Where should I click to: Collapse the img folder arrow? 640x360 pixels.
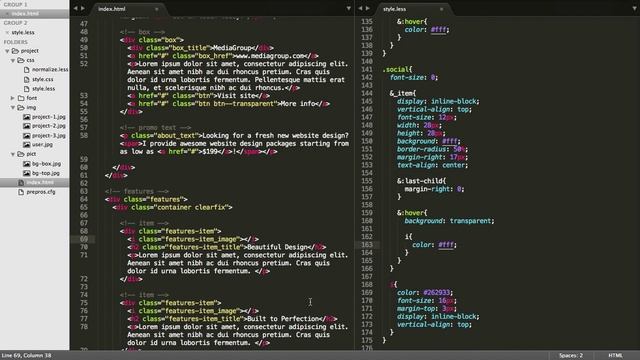click(x=13, y=107)
